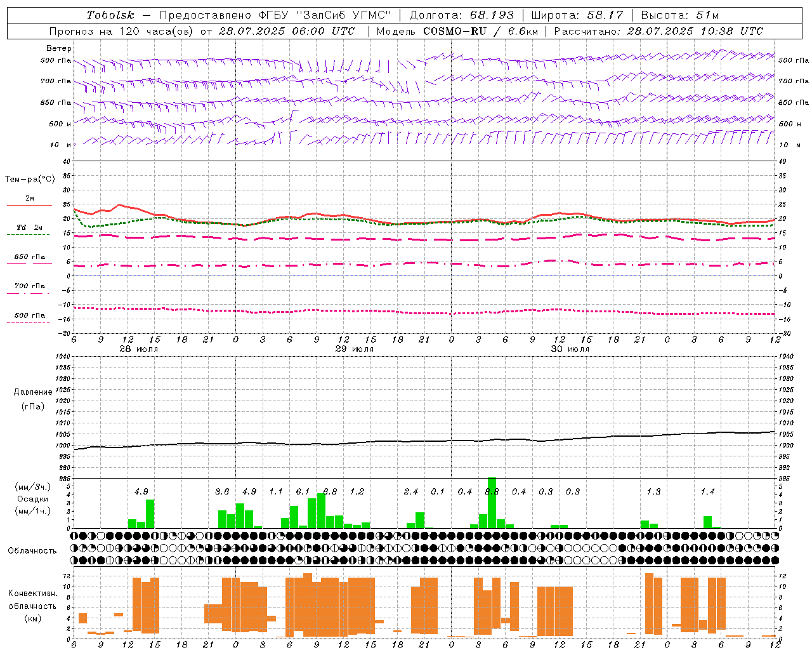This screenshot has height=650, width=812.
Task: Click the 'Модель COSMO-RU / 6.6км' model label
Action: (457, 31)
